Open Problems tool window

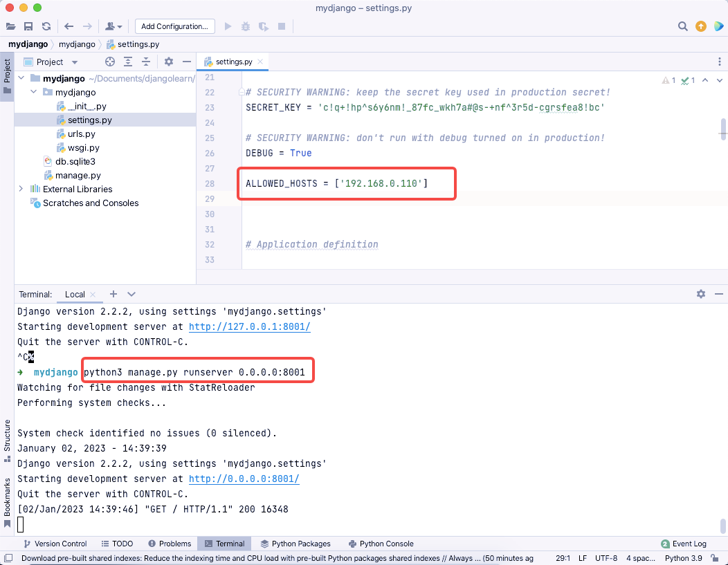170,544
